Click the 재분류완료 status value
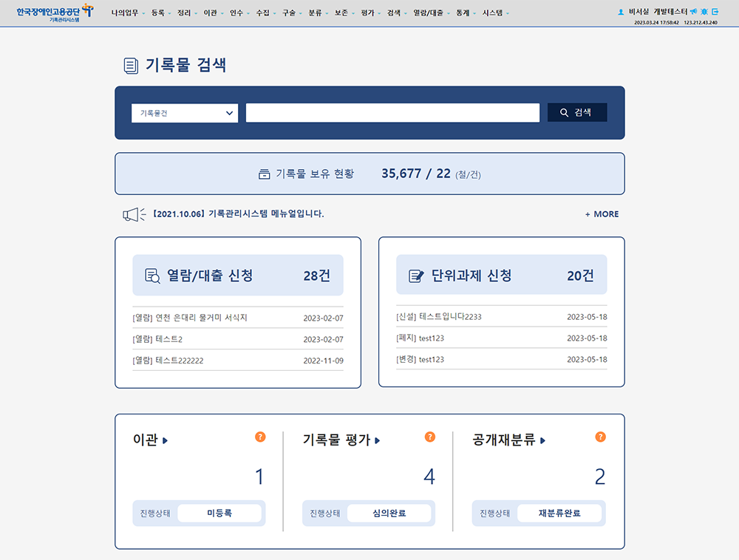 (559, 513)
